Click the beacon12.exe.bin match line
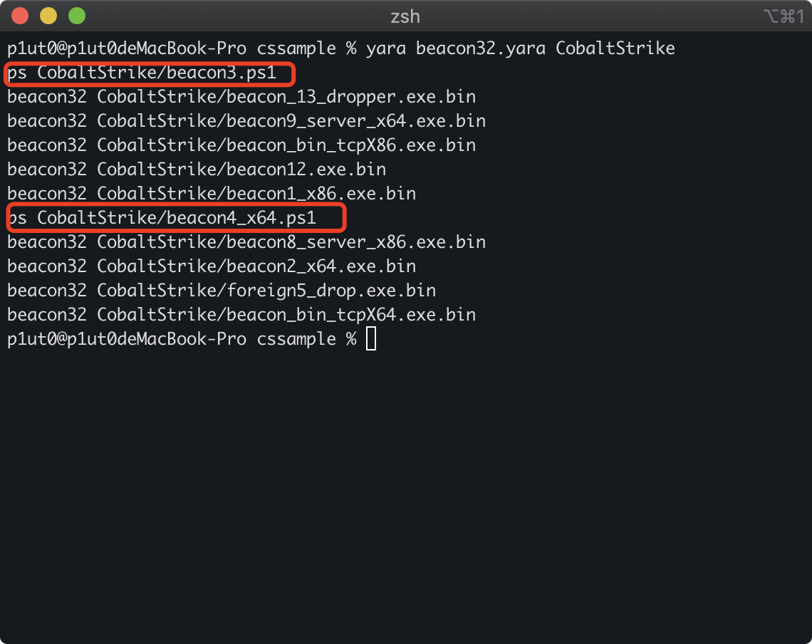Image resolution: width=812 pixels, height=644 pixels. click(x=197, y=170)
